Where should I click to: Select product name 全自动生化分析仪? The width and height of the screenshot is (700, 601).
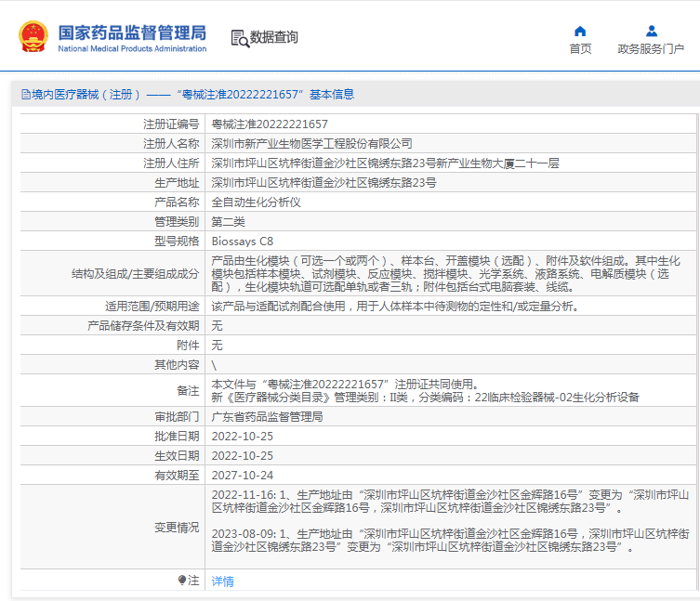click(x=256, y=203)
